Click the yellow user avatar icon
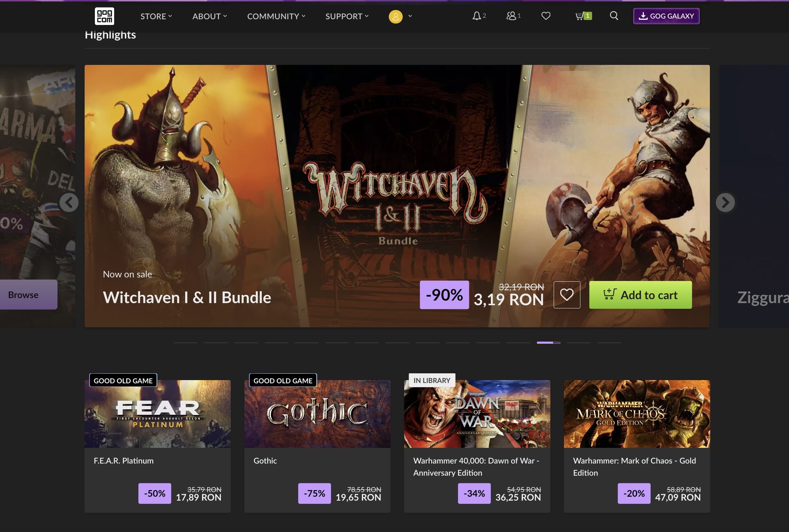The width and height of the screenshot is (789, 532). [x=396, y=16]
